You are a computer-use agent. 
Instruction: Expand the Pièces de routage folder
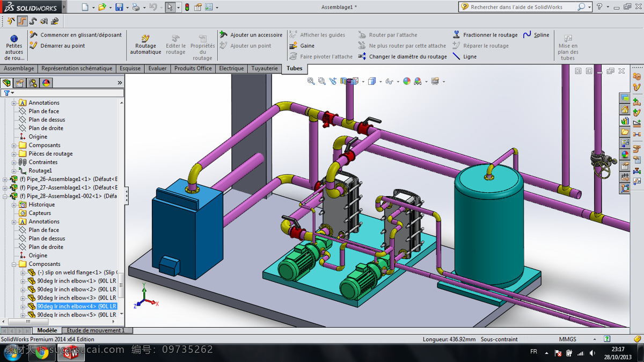click(x=14, y=154)
